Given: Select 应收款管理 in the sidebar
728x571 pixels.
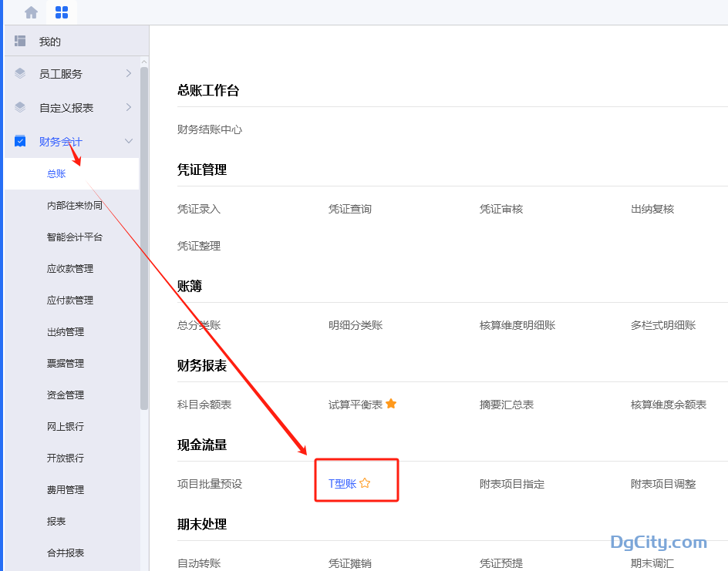Looking at the screenshot, I should [x=69, y=269].
